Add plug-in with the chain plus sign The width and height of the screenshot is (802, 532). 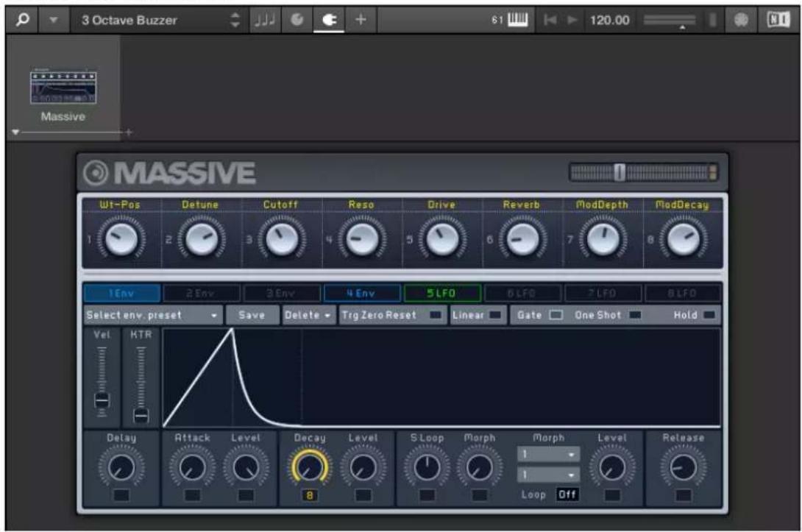click(x=128, y=132)
